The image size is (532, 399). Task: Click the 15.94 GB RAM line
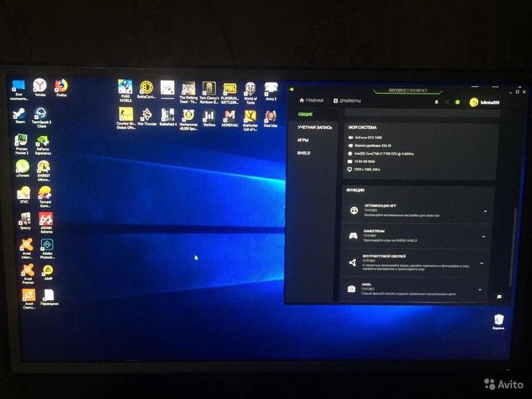361,162
